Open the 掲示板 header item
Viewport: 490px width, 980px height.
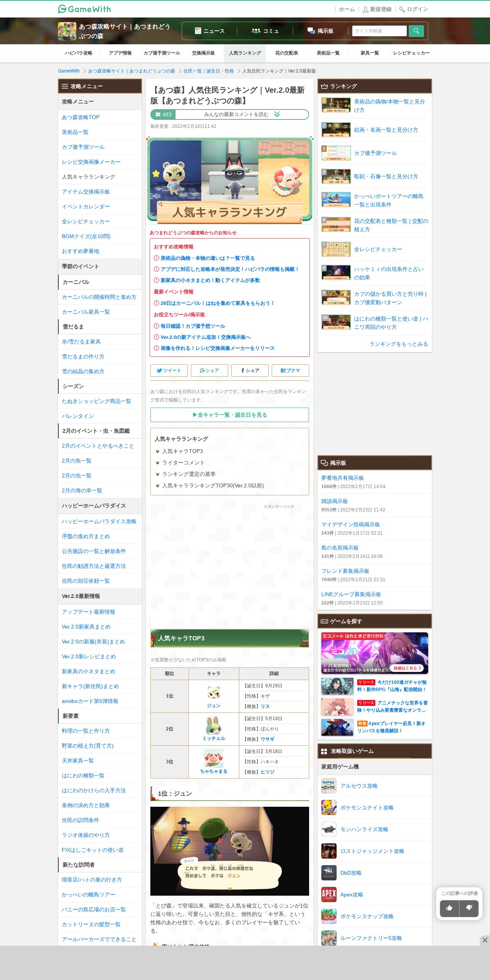coord(321,31)
